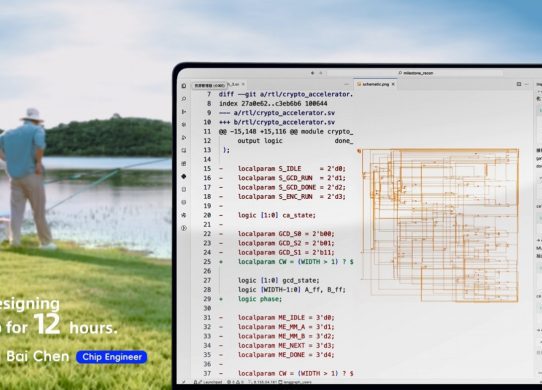Select removed line 'localparam S_IDLE = 2'd0;'
This screenshot has width=542, height=390.
coord(292,169)
